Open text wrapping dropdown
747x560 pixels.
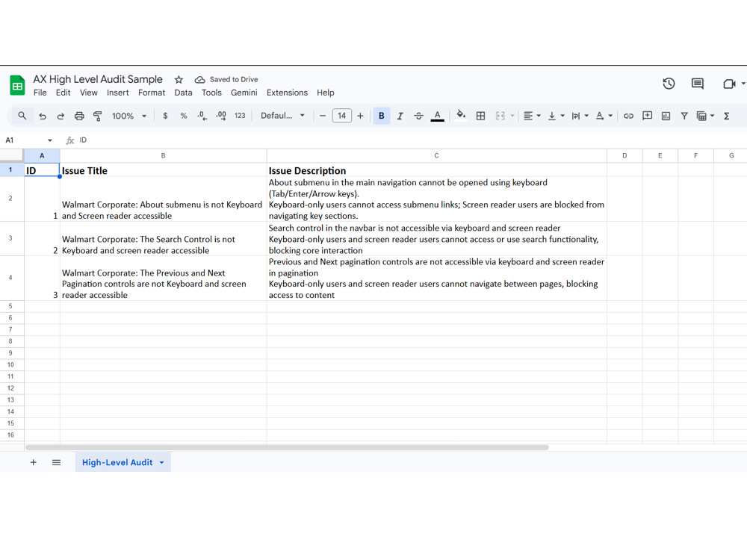[x=580, y=116]
